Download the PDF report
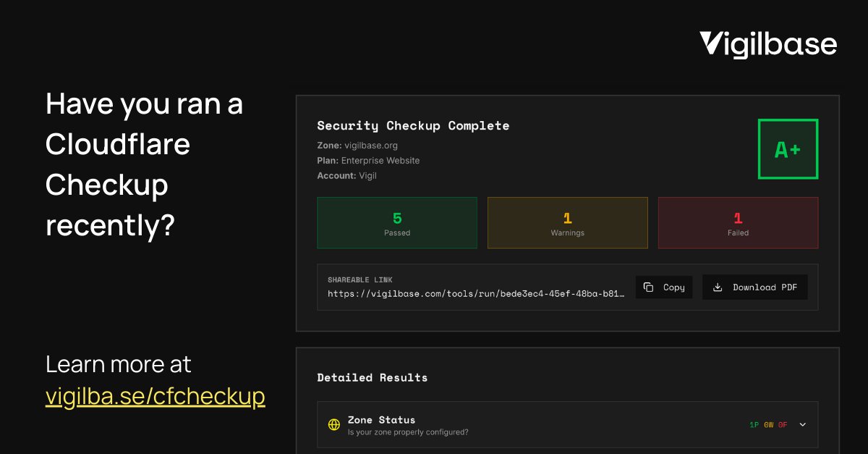Viewport: 868px width, 454px height. pos(754,287)
